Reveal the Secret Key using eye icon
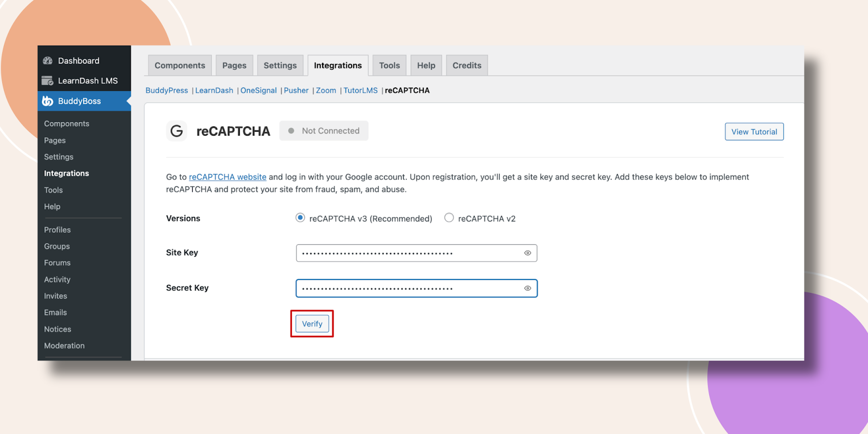 [x=527, y=288]
